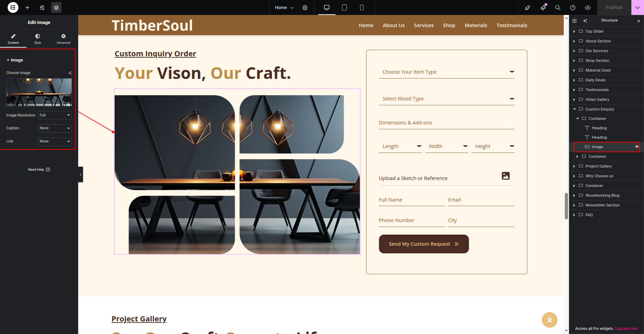
Task: Add a new element with the plus icon
Action: pyautogui.click(x=27, y=8)
